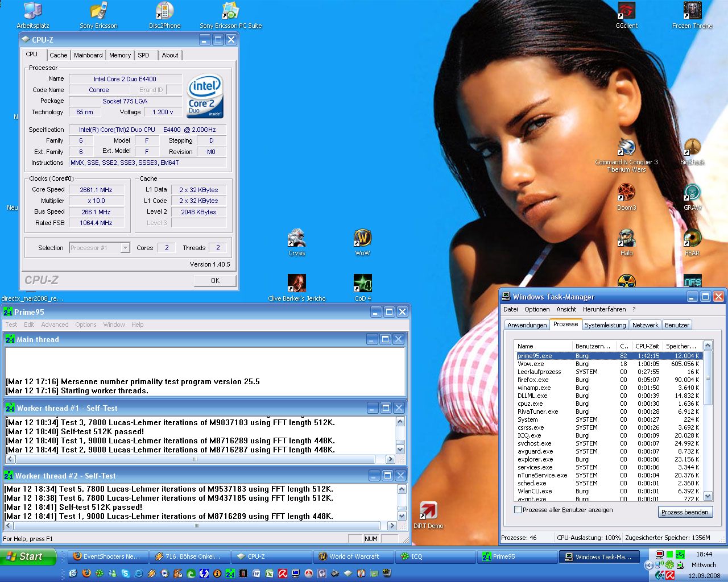The width and height of the screenshot is (728, 582).
Task: Click the ICQ flower tray icon
Action: 669,564
